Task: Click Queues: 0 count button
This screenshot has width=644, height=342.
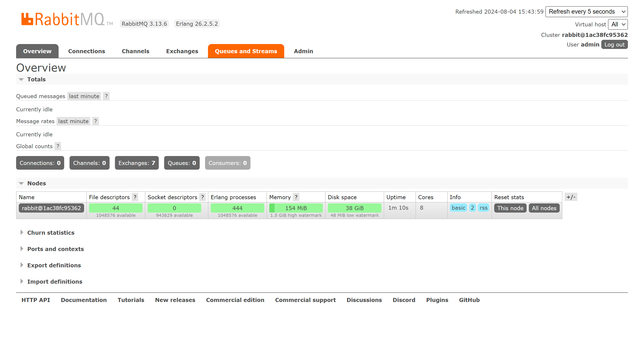Action: [182, 163]
